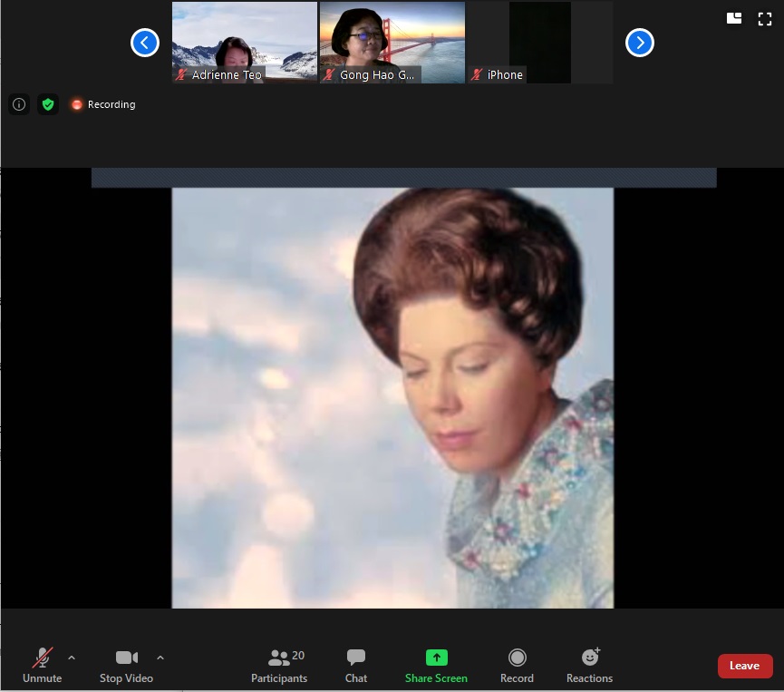Click the Recording indicator
Image resolution: width=784 pixels, height=692 pixels.
click(104, 104)
